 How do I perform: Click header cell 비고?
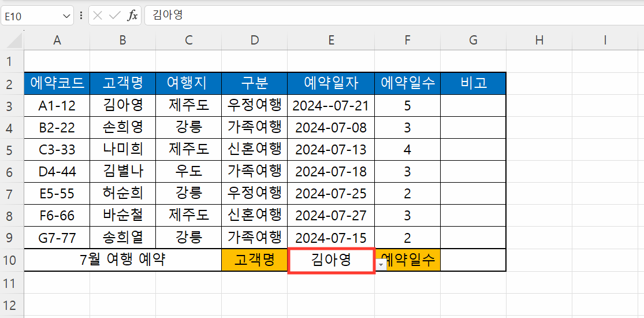click(x=473, y=83)
